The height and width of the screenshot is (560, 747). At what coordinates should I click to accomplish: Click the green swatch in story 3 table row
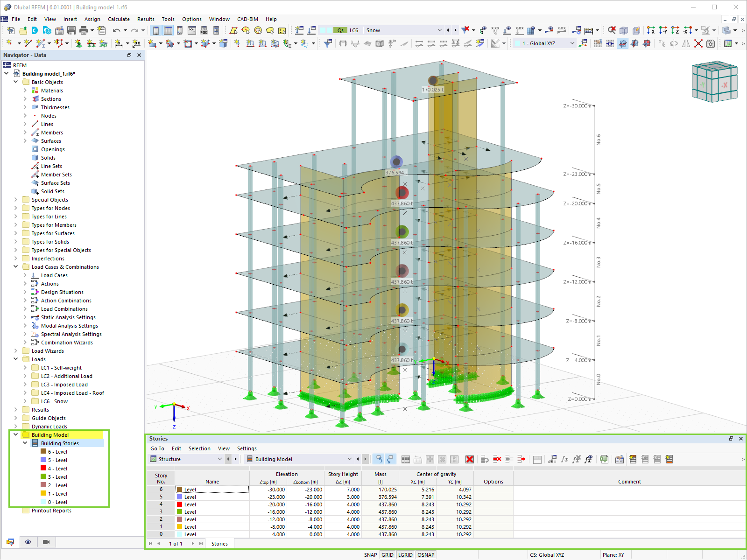179,512
